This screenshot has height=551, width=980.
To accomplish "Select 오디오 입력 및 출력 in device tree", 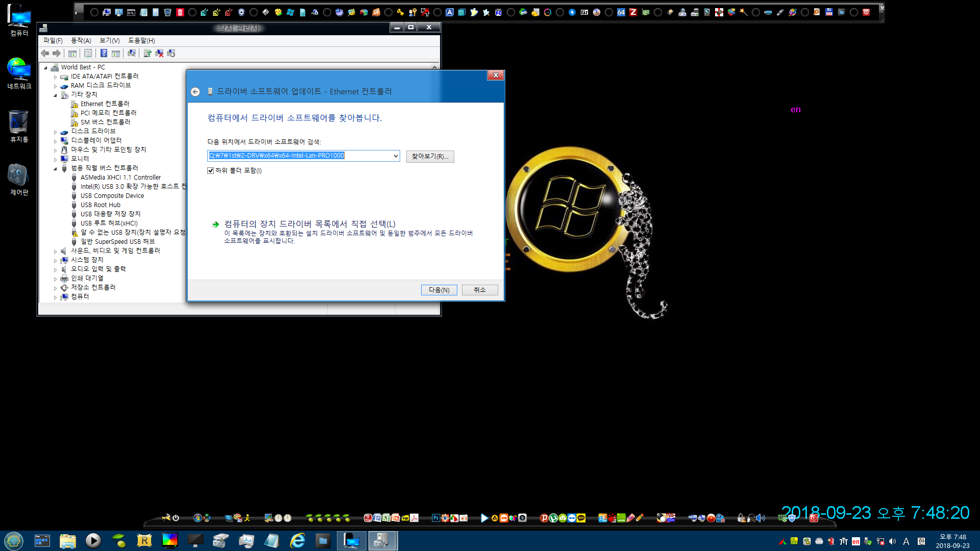I will tap(98, 269).
